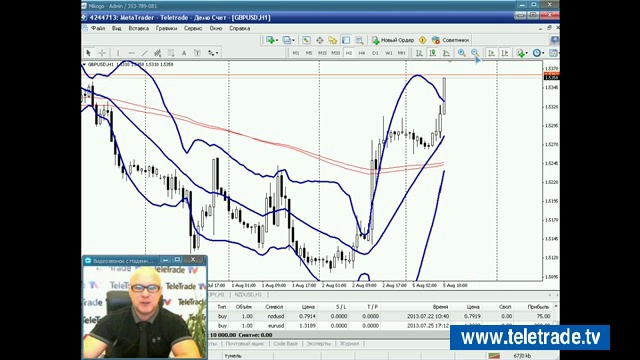Toggle the Navigator star-folder icon
This screenshot has width=640, height=360.
[x=333, y=40]
